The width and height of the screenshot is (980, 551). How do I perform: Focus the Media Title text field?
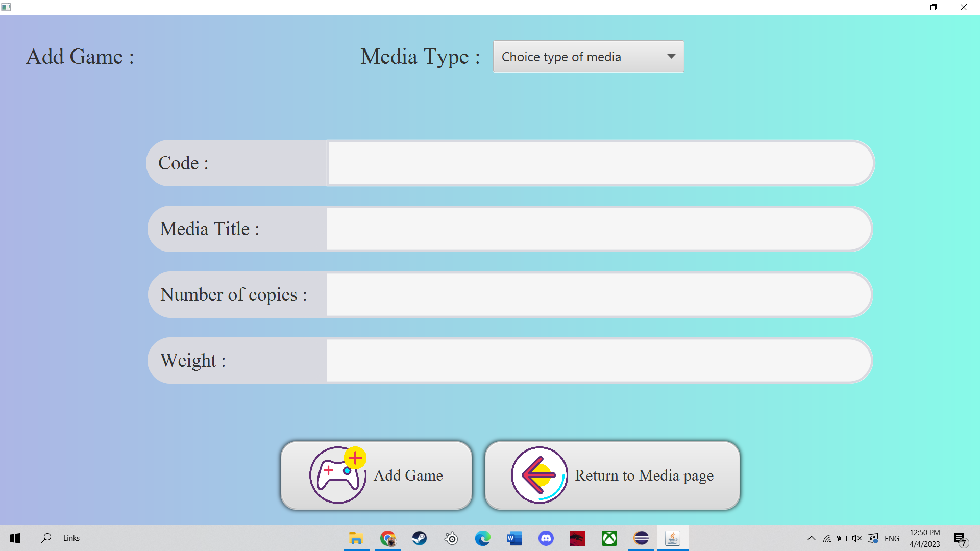(598, 229)
